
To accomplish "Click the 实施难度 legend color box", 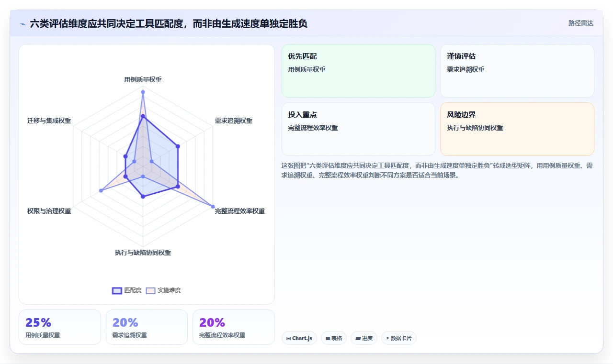I will [150, 290].
